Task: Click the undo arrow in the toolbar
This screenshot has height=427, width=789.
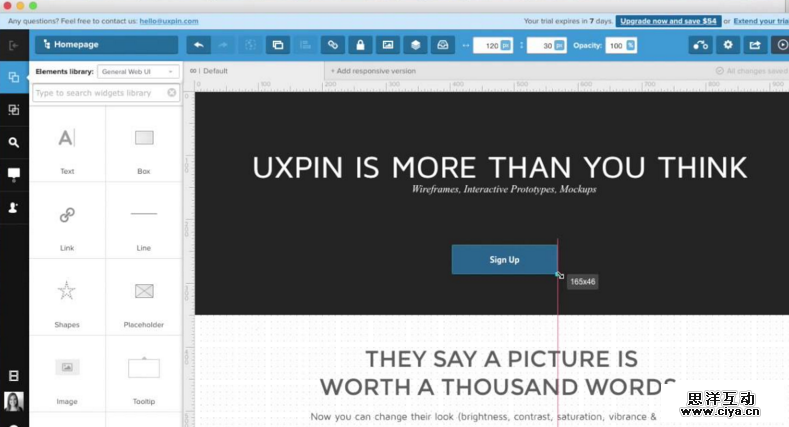Action: (x=198, y=45)
